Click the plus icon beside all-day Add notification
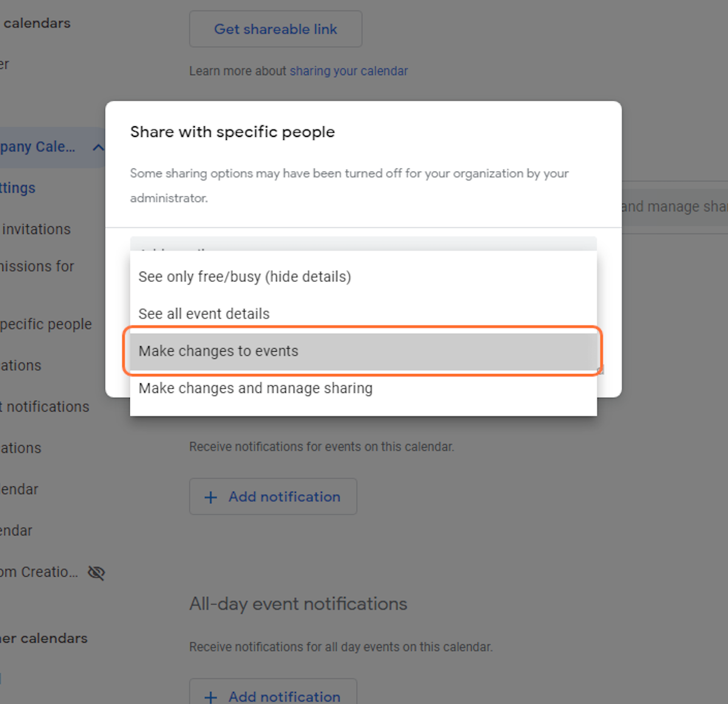728x704 pixels. (211, 696)
